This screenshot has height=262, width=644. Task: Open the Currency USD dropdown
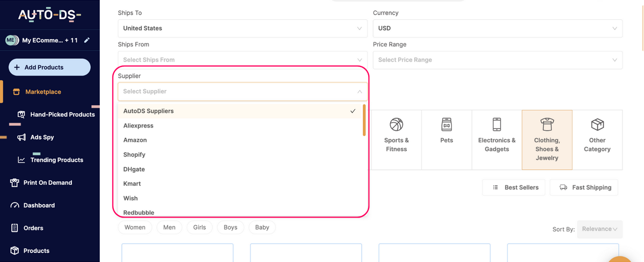tap(497, 28)
